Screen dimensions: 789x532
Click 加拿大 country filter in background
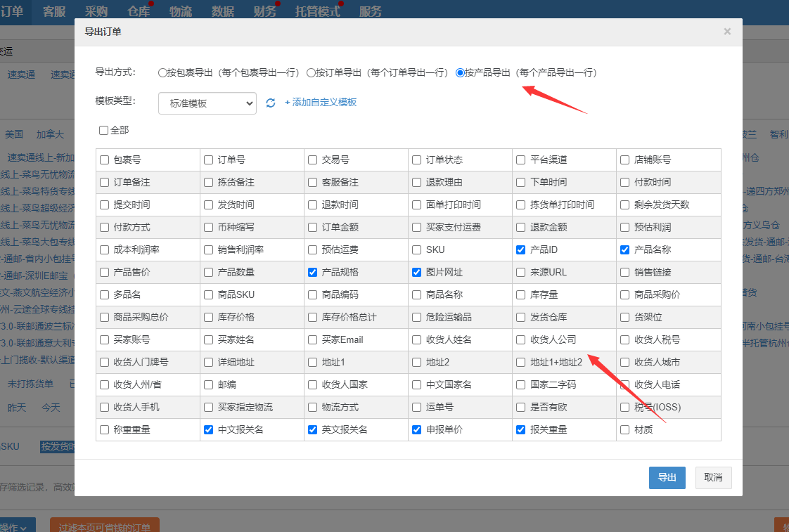click(50, 134)
